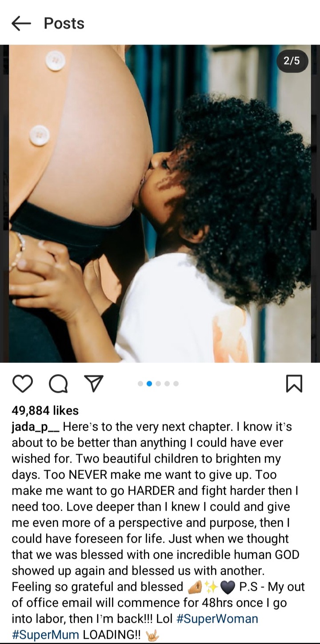
Task: Tap the next photo sliver at right edge
Action: 316,204
